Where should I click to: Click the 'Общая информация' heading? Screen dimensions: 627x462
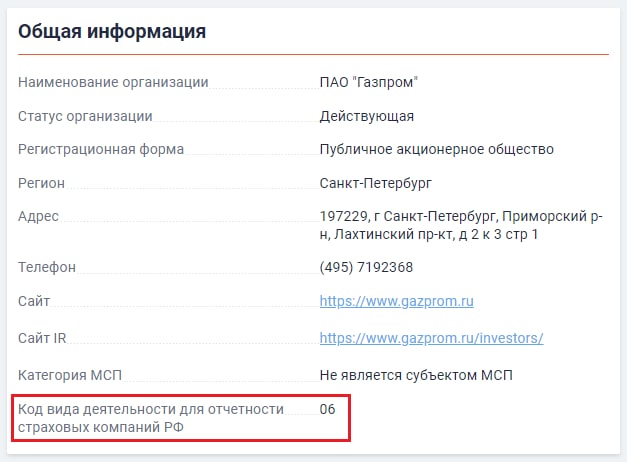point(112,31)
